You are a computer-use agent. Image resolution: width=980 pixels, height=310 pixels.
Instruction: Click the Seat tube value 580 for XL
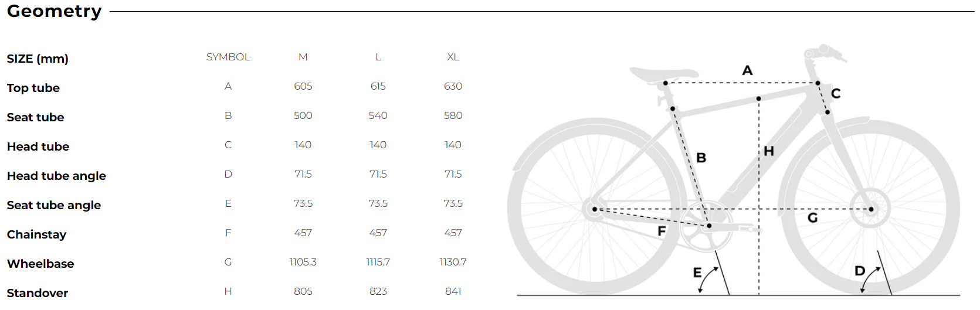click(453, 115)
